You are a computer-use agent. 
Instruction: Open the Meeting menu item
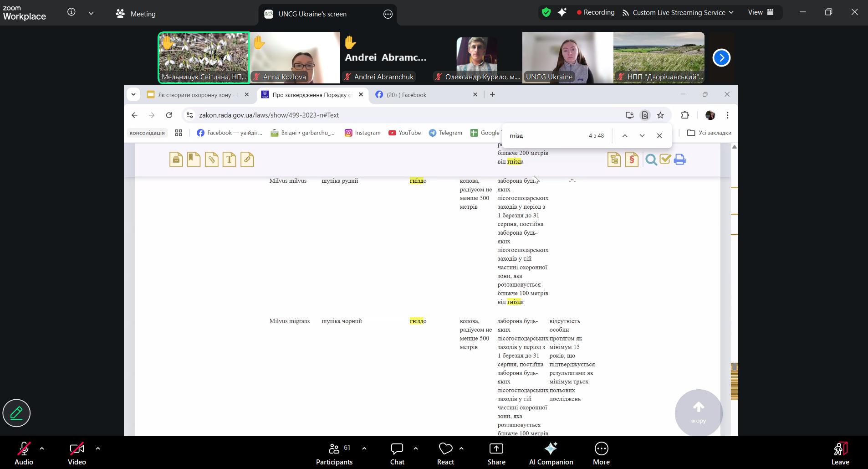(x=136, y=14)
